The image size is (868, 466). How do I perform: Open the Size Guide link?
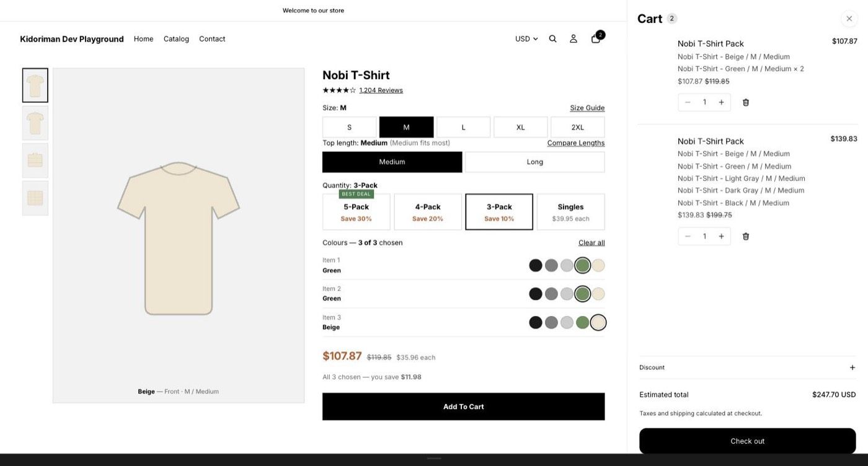tap(587, 108)
